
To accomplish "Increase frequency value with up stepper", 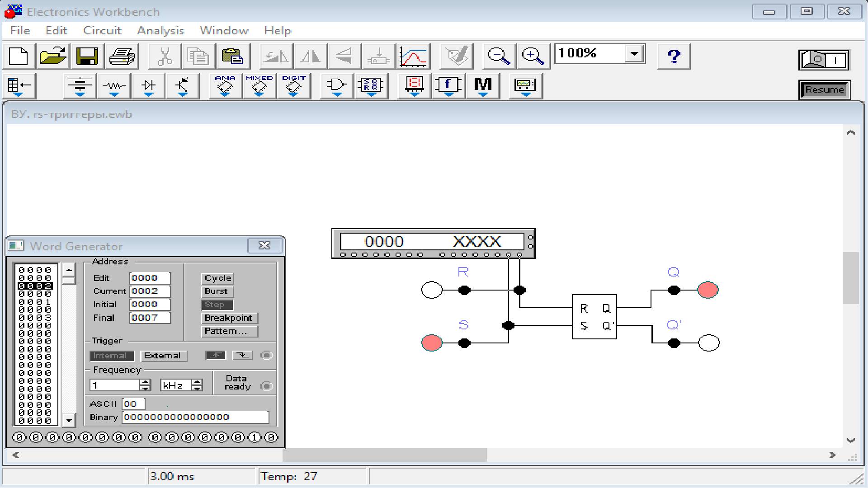I will point(145,382).
